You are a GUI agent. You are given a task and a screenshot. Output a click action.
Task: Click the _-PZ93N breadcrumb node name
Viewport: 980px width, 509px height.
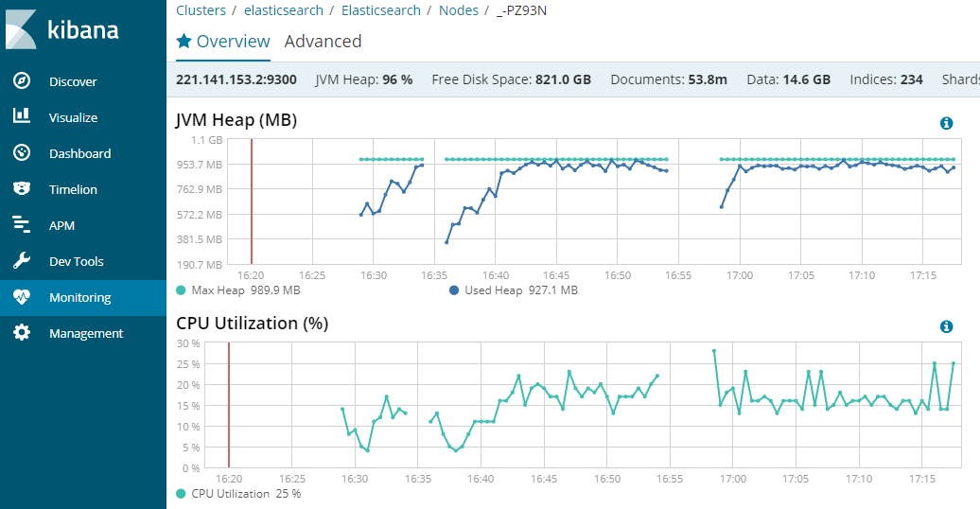[521, 10]
